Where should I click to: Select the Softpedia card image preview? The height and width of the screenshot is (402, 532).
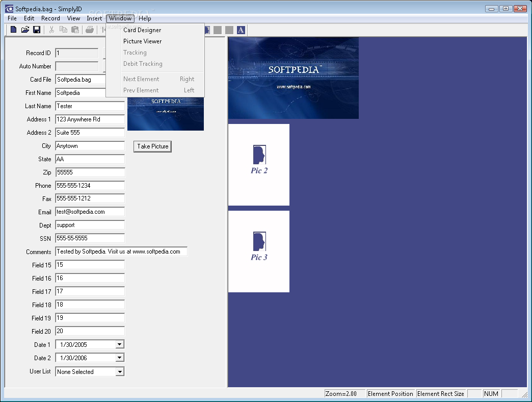(x=293, y=78)
